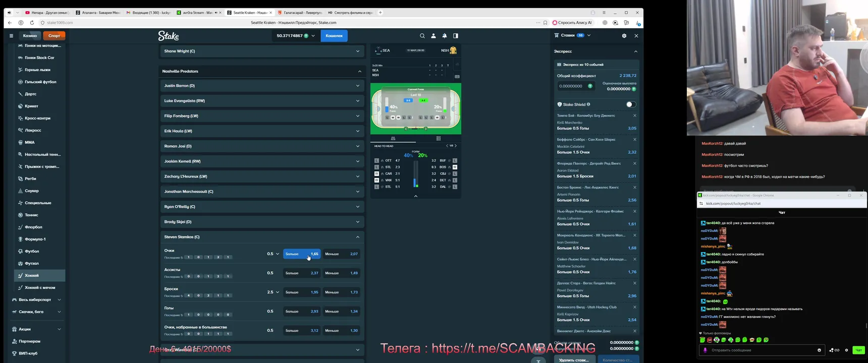
Task: Open the user profile icon
Action: (433, 36)
